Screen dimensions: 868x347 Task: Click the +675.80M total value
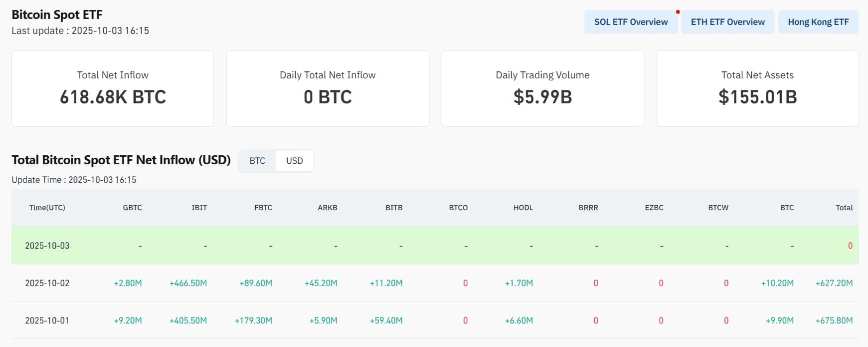(834, 321)
